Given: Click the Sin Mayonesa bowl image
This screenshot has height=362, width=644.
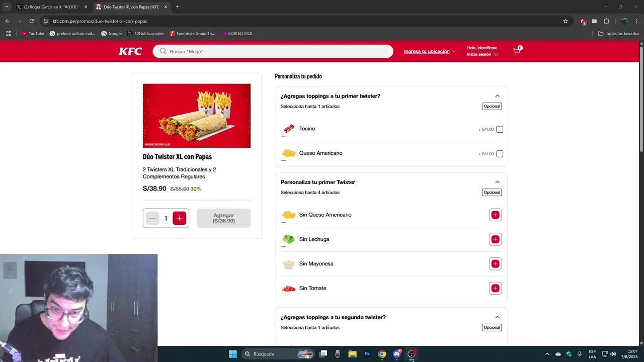Looking at the screenshot, I should 288,264.
